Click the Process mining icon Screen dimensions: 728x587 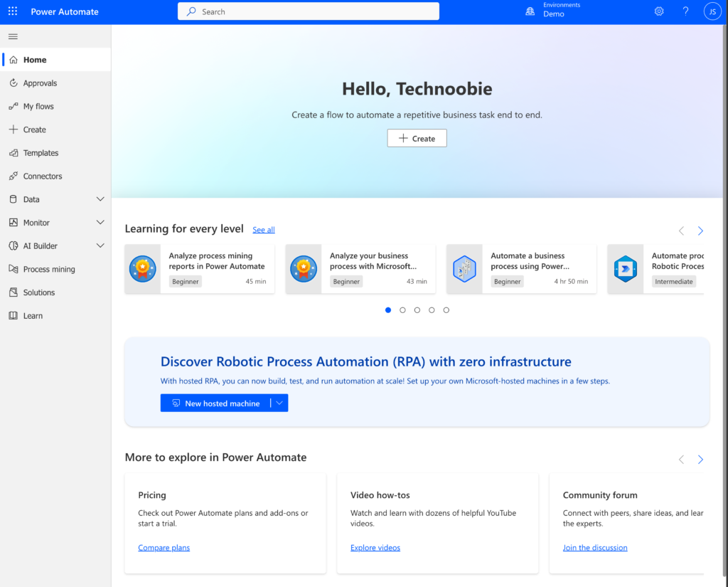pyautogui.click(x=14, y=269)
